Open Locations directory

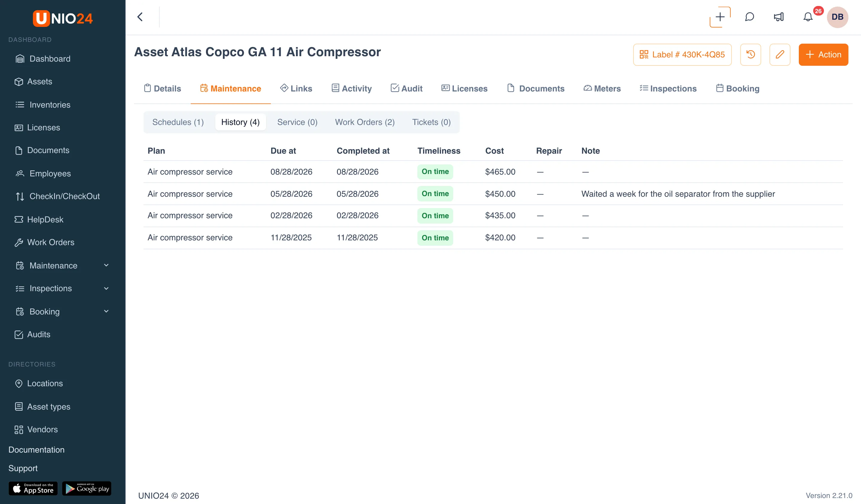(39, 384)
